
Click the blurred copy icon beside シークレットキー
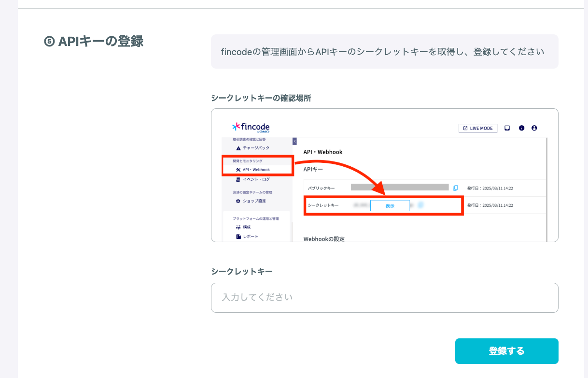pyautogui.click(x=420, y=205)
